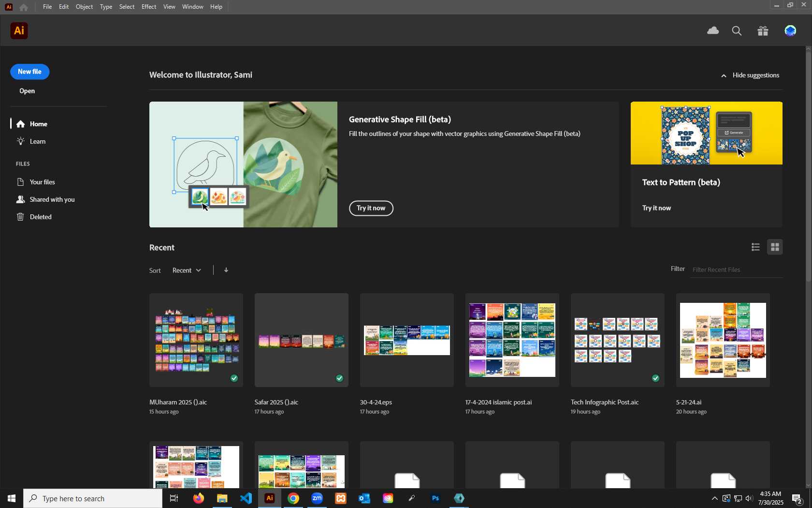Open Outlook from the taskbar

364,498
